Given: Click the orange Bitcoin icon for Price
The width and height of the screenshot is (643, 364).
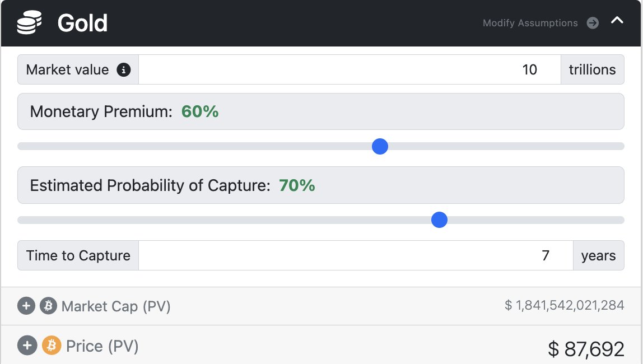Looking at the screenshot, I should tap(51, 346).
